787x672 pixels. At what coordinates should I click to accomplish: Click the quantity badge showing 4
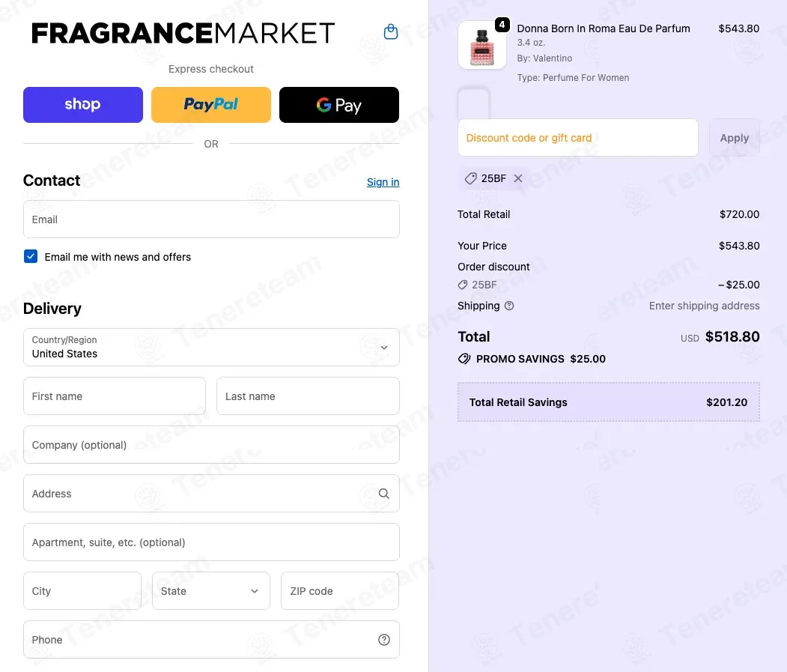coord(502,25)
